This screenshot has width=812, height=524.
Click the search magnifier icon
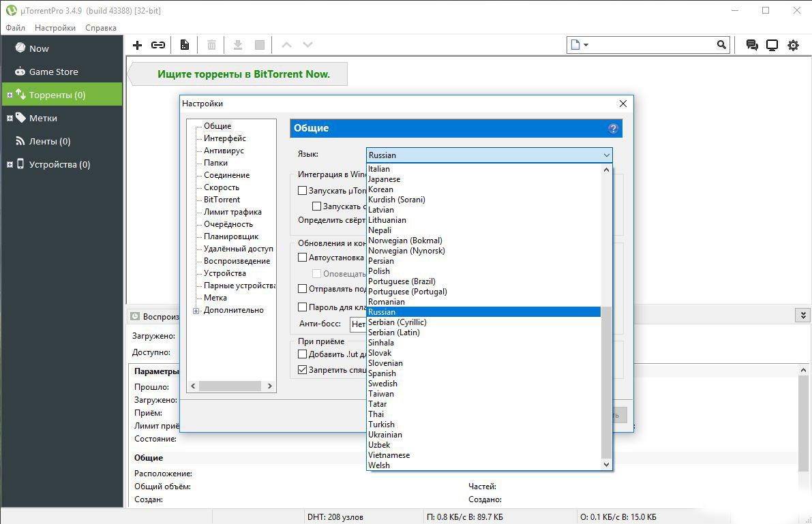point(721,45)
